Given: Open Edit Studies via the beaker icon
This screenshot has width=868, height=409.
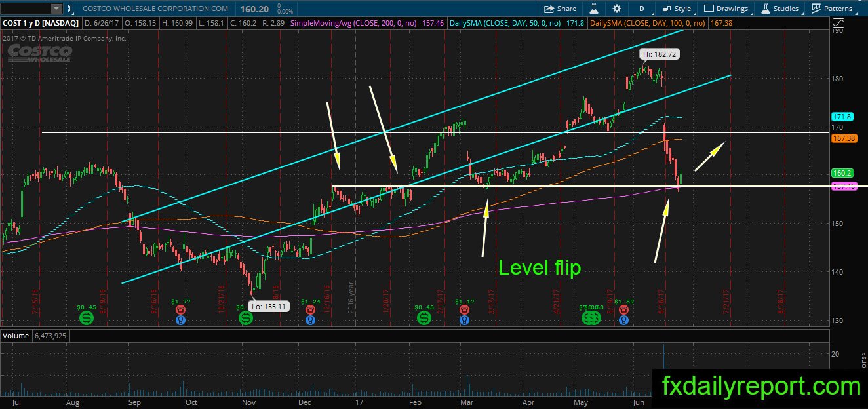Looking at the screenshot, I should click(593, 9).
